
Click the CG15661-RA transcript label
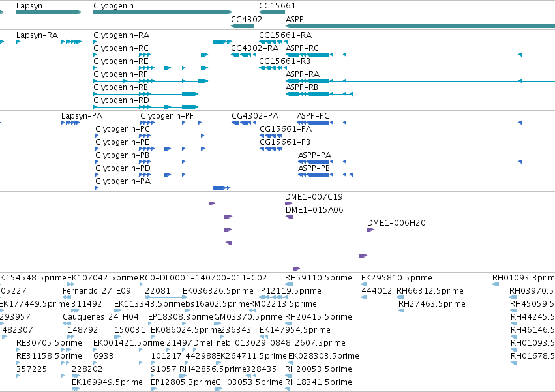tap(285, 35)
